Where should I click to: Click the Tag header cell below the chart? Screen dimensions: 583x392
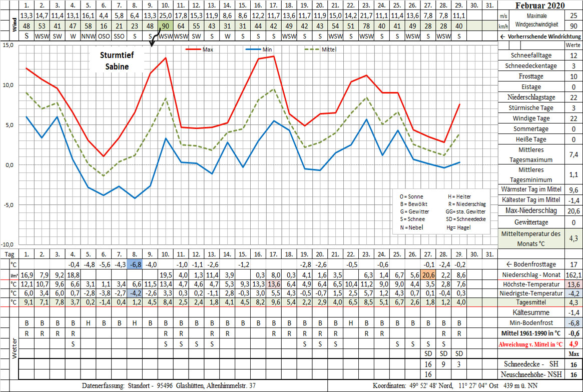point(9,254)
